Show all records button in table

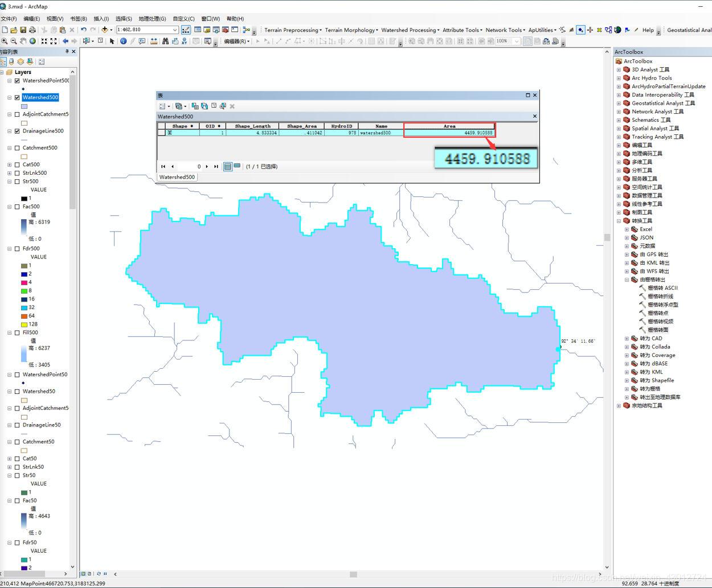(x=228, y=166)
